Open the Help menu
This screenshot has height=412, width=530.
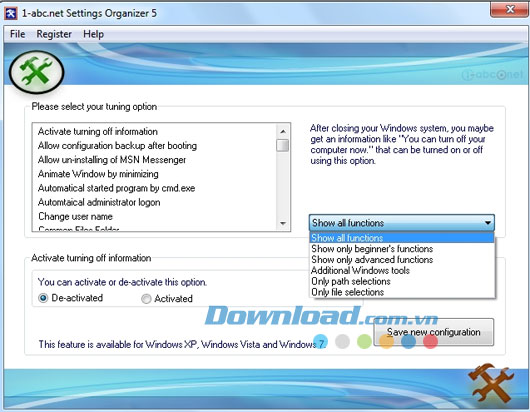click(93, 34)
